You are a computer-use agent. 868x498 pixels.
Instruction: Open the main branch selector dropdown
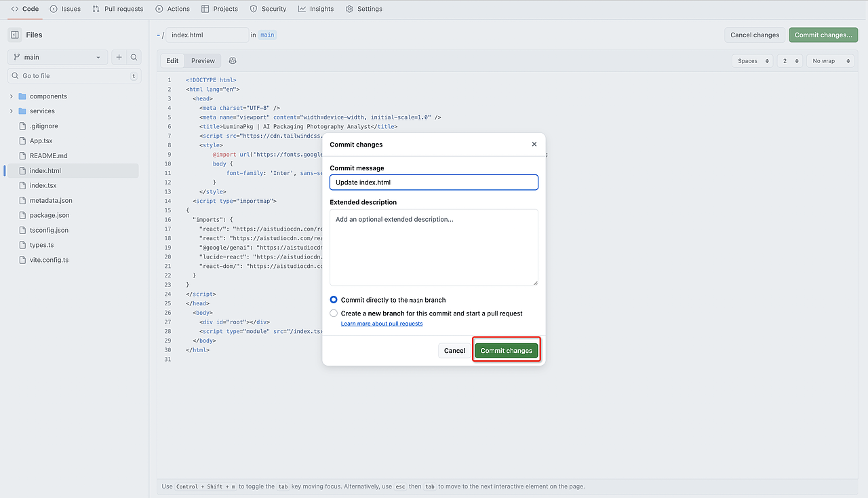click(58, 58)
